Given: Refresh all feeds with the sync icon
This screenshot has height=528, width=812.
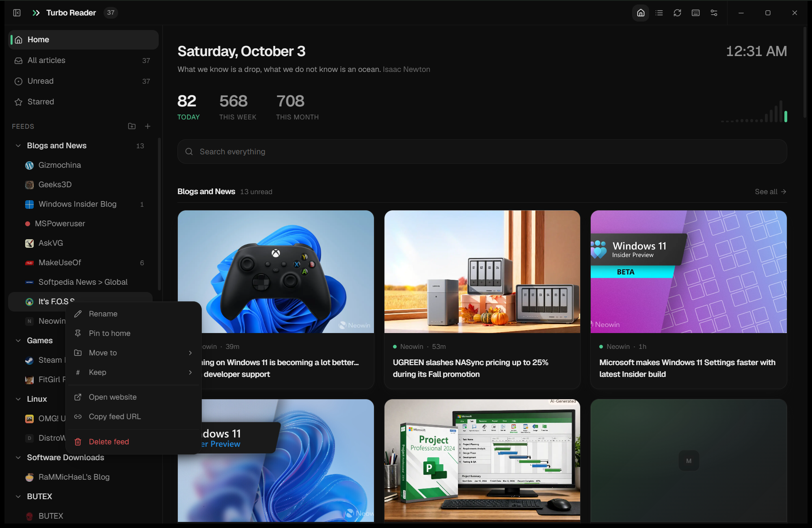Looking at the screenshot, I should (677, 13).
